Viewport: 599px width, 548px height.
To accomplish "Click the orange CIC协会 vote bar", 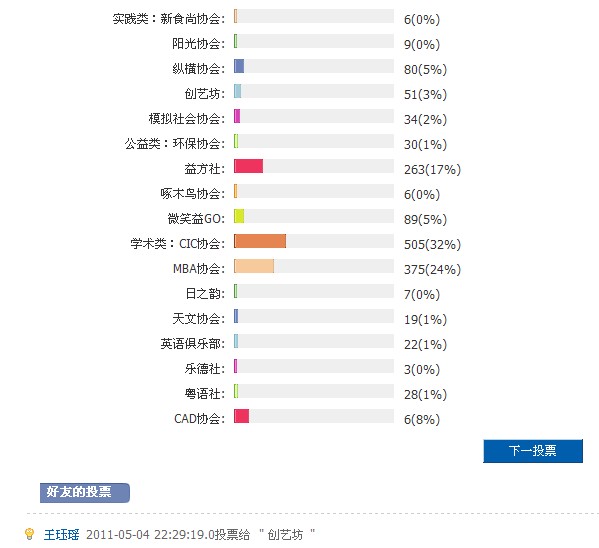I will coord(260,241).
